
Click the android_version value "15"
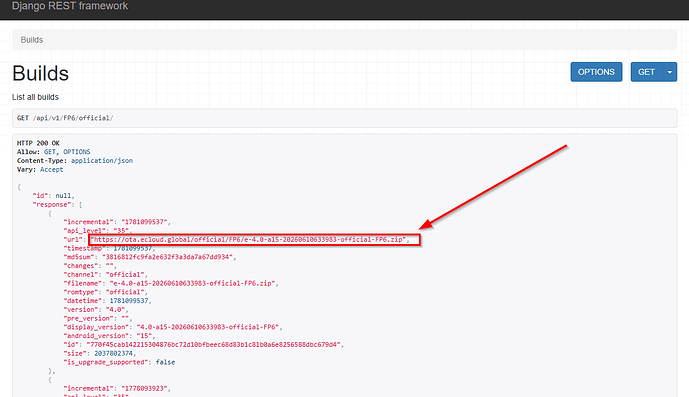coord(145,336)
